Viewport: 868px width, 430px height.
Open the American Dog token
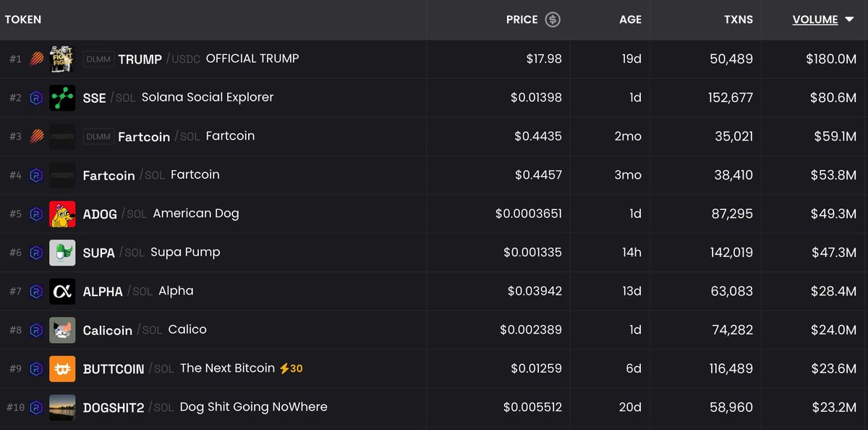(x=196, y=214)
